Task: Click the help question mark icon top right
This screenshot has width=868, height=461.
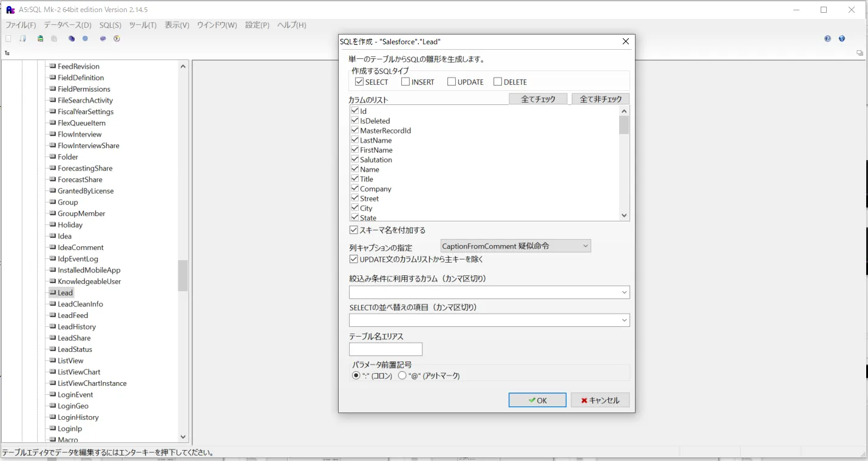Action: 827,38
